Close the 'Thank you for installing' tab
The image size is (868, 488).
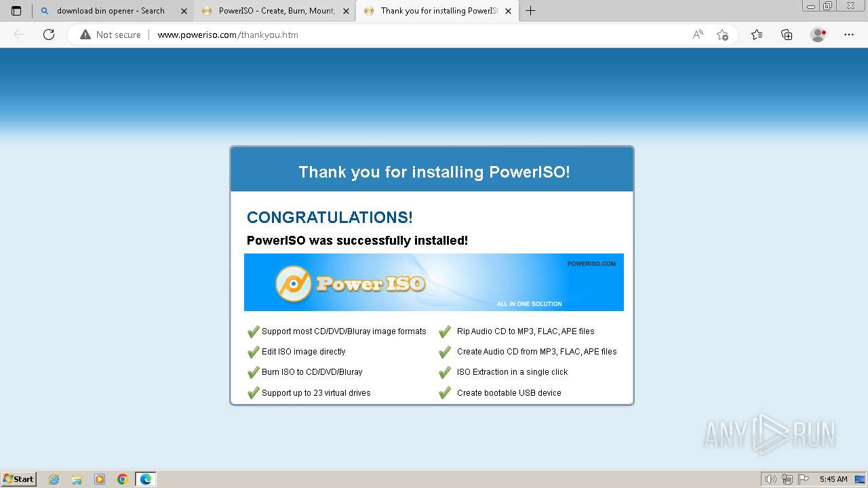coord(508,11)
